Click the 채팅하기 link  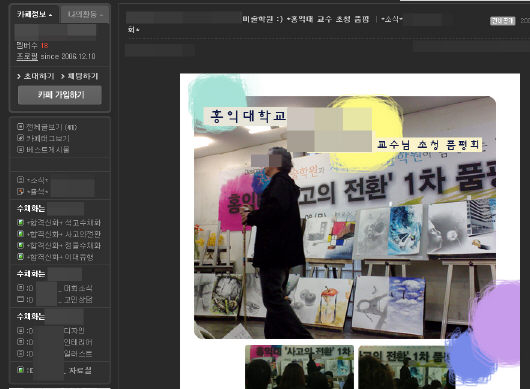pos(83,76)
